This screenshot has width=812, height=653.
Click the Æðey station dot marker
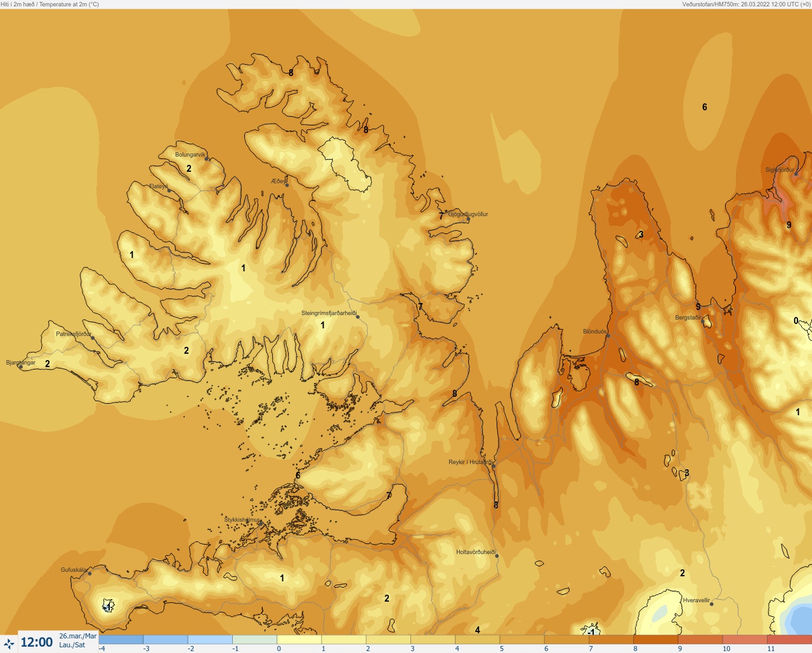coord(287,185)
